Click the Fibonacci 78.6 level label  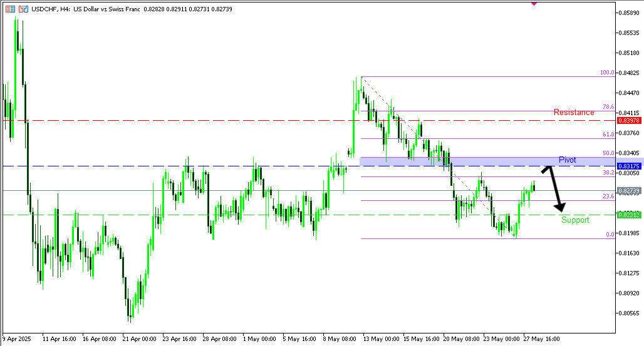click(x=608, y=107)
